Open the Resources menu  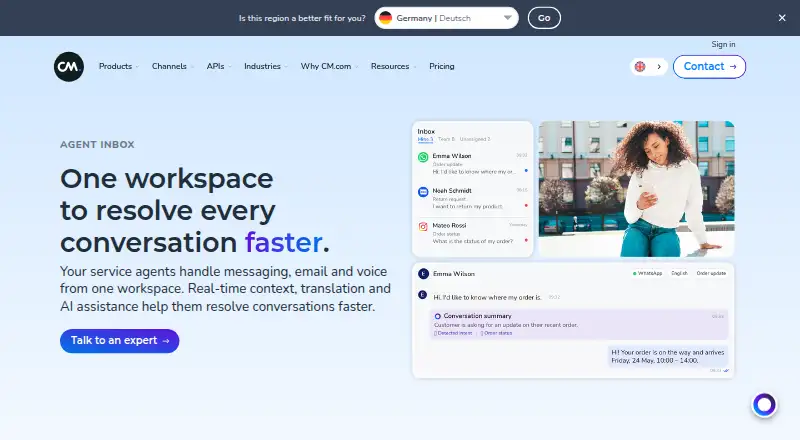pos(393,66)
